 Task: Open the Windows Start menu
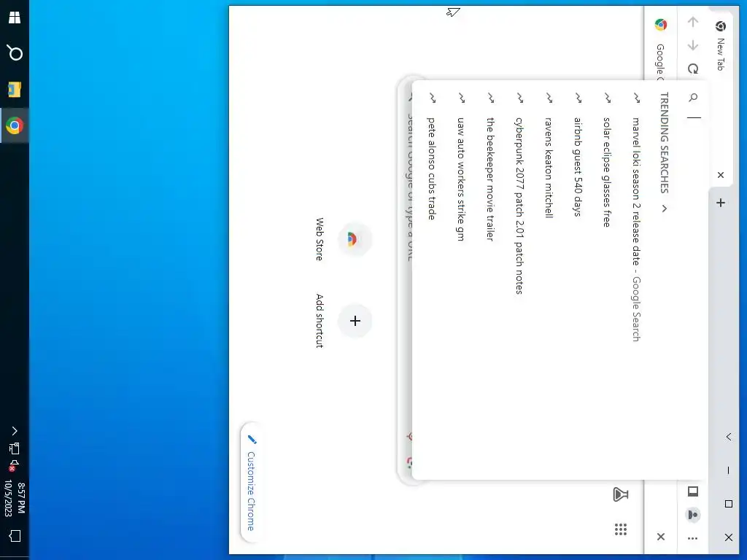coord(15,17)
